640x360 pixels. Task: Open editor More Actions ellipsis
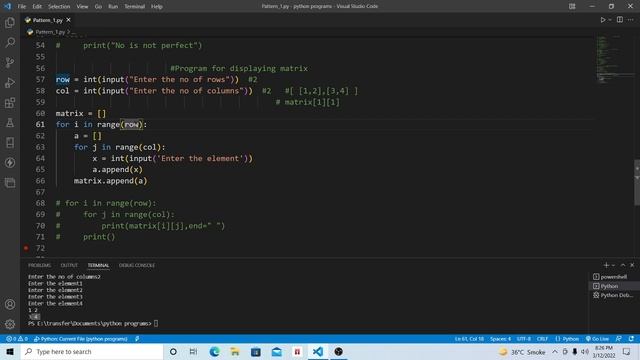click(631, 20)
